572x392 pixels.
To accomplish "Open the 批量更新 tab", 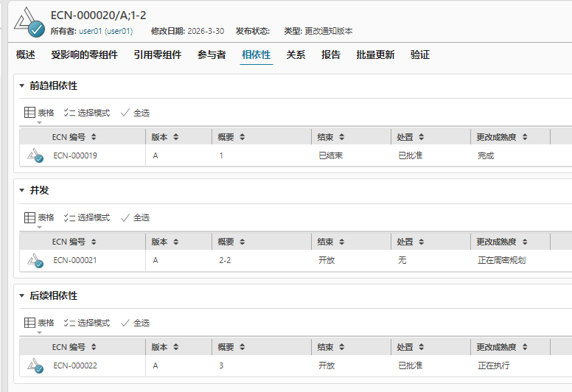I will click(375, 55).
